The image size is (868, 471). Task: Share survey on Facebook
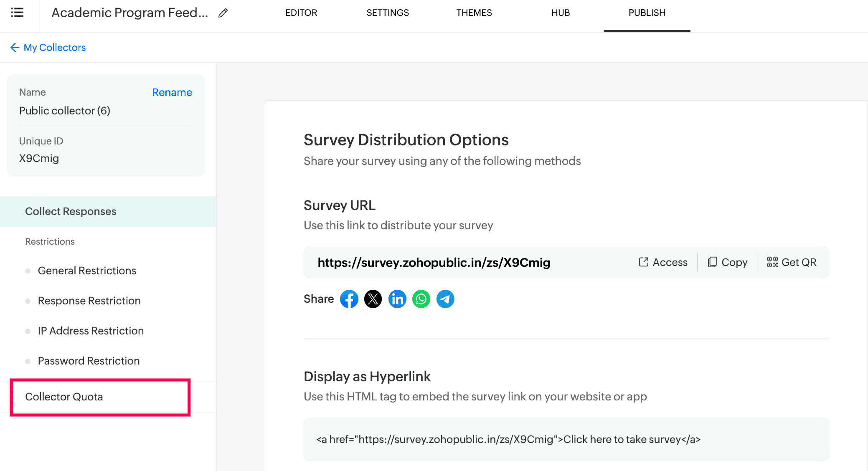(x=349, y=299)
